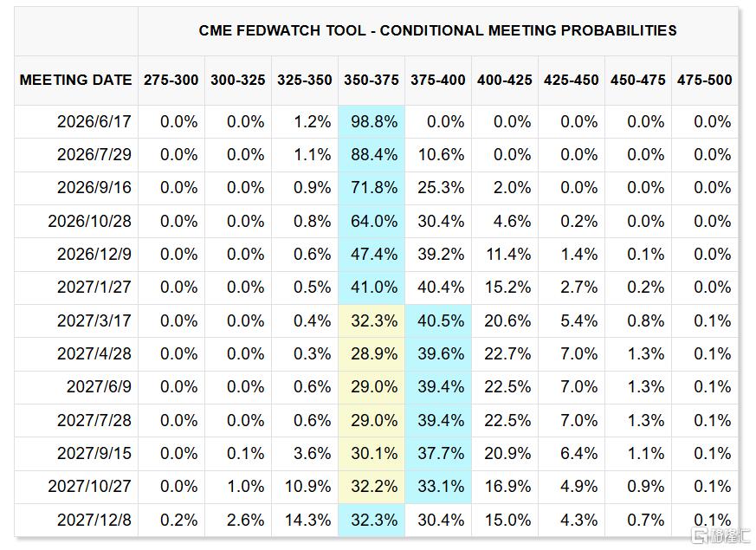This screenshot has width=756, height=550.
Task: Click the yellow 32.3% cell for 2027/3/17
Action: (372, 321)
